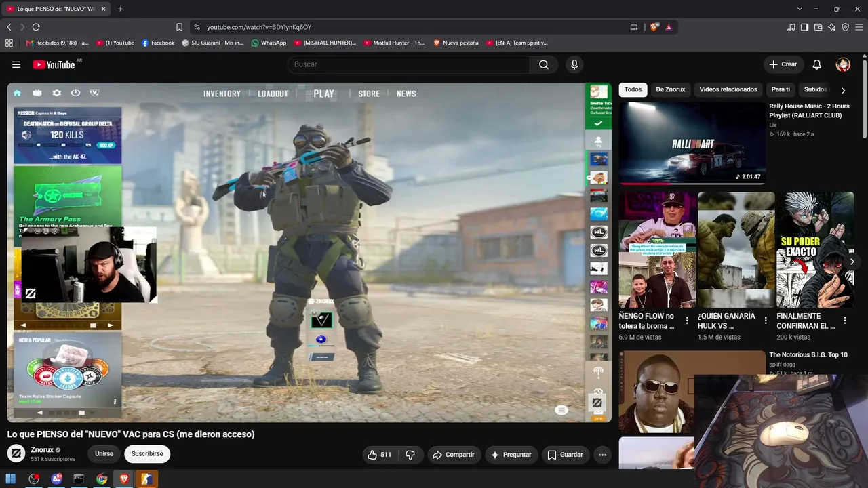Open the Nueva pestaña bookmark
Image resolution: width=868 pixels, height=488 pixels.
pos(456,43)
